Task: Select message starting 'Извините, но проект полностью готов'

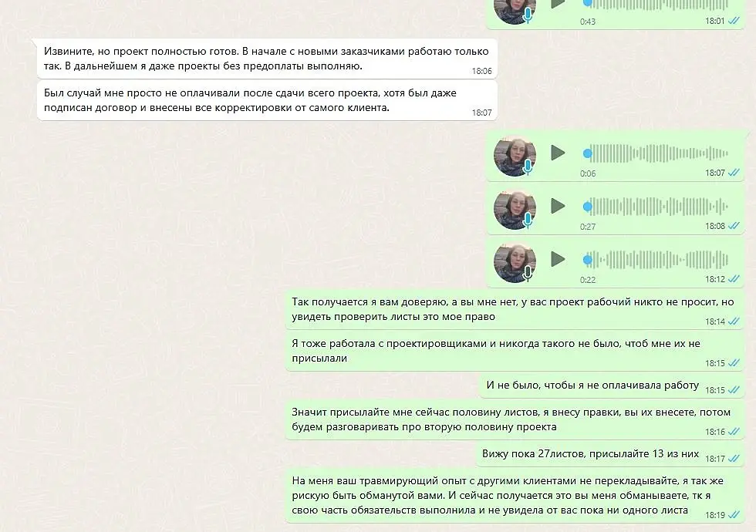Action: (x=267, y=59)
